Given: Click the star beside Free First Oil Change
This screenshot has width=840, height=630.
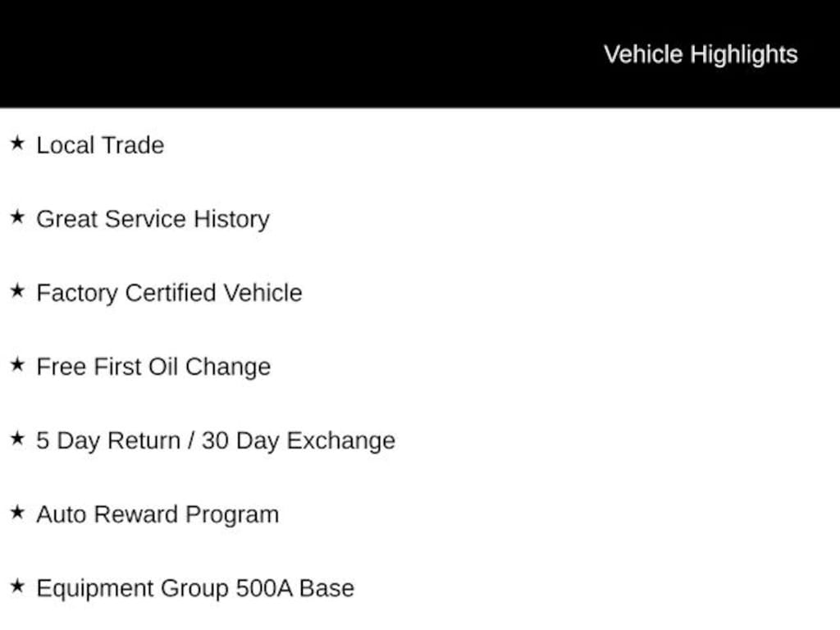Looking at the screenshot, I should click(x=17, y=365).
